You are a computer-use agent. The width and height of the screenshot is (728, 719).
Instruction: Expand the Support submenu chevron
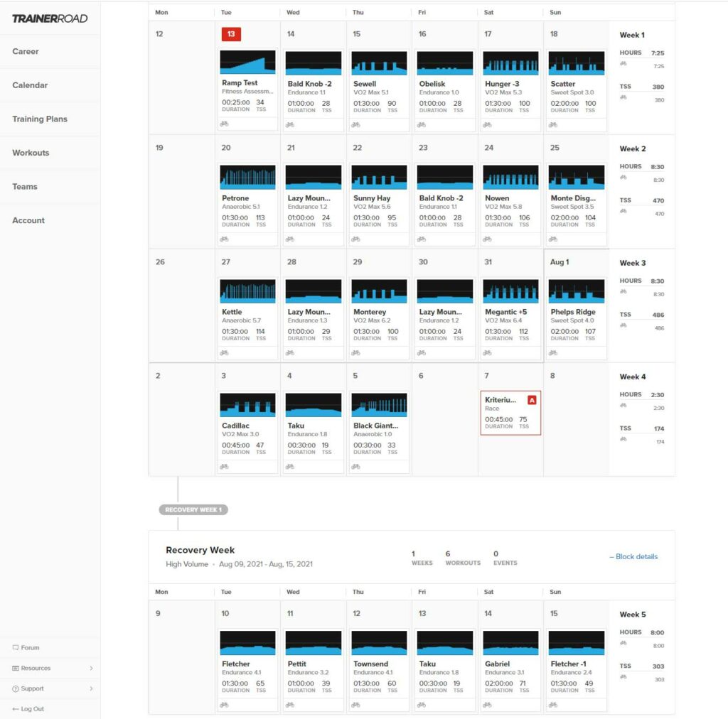(91, 688)
